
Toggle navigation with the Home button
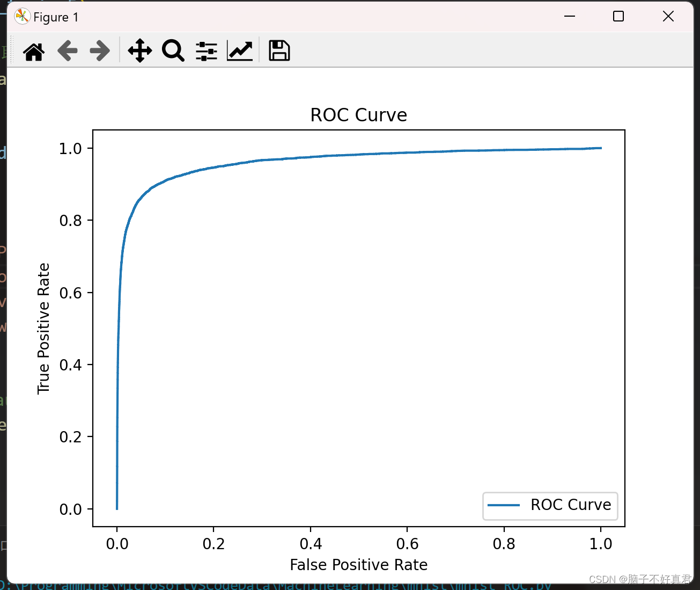tap(33, 50)
